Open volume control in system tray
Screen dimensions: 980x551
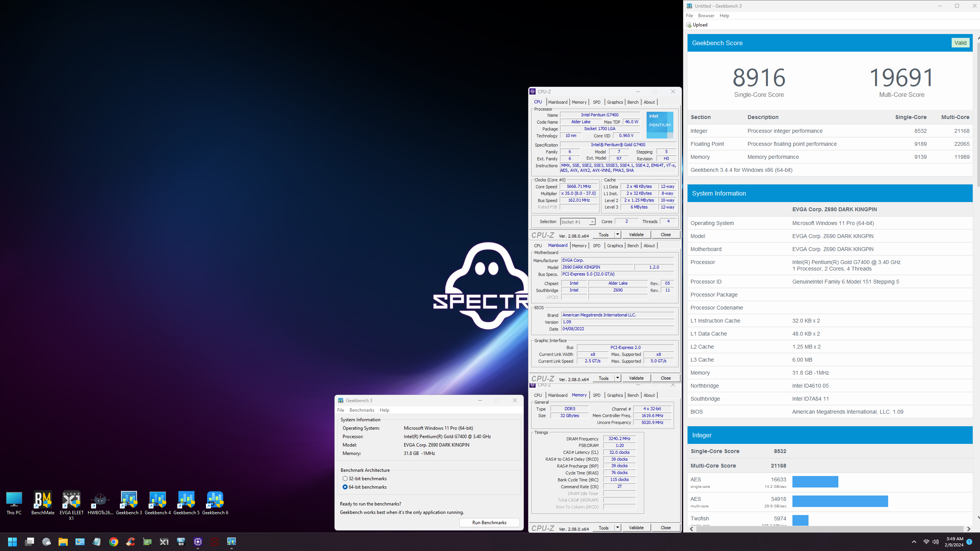point(936,542)
